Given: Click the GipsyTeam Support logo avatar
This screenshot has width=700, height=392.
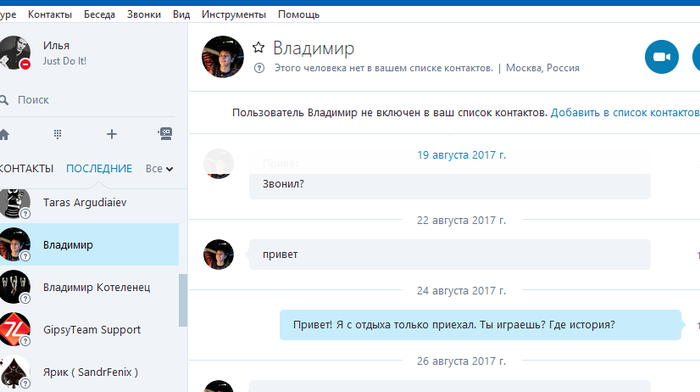Looking at the screenshot, I should point(15,329).
